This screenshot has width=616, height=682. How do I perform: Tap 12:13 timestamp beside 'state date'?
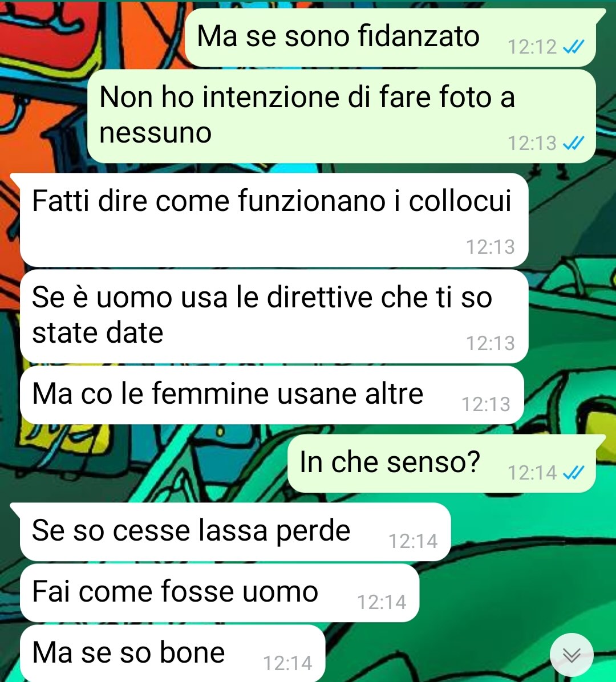tap(491, 344)
